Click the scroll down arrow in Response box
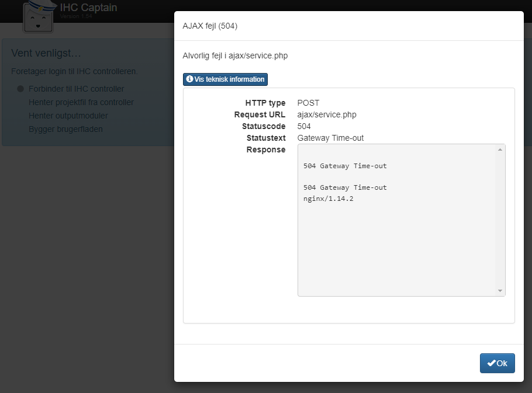Screen dimensions: 532x393 [500, 291]
